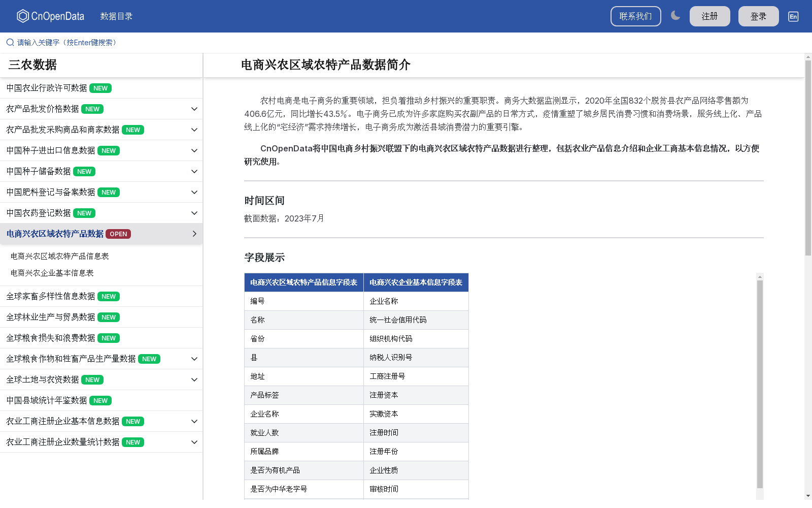Expand 农产品批发价格数据 chevron
This screenshot has width=812, height=508.
pos(194,109)
